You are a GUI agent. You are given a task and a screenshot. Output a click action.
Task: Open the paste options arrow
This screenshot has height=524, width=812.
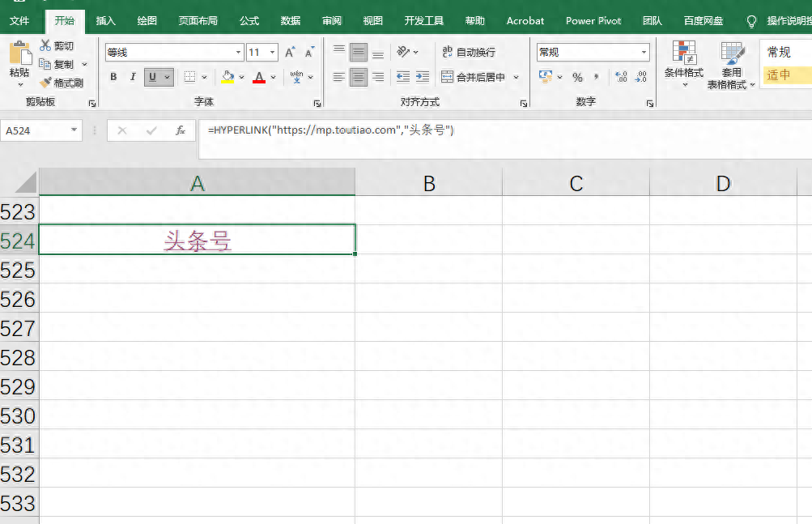21,85
